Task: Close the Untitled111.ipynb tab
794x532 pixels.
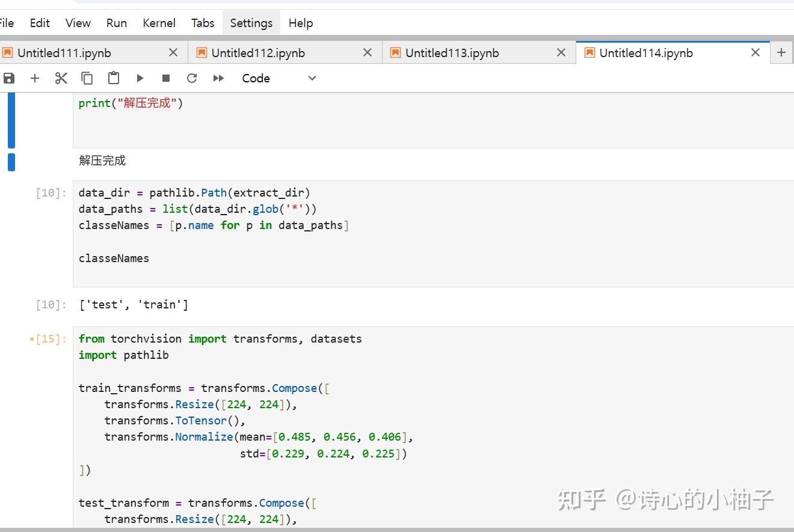Action: [x=173, y=53]
